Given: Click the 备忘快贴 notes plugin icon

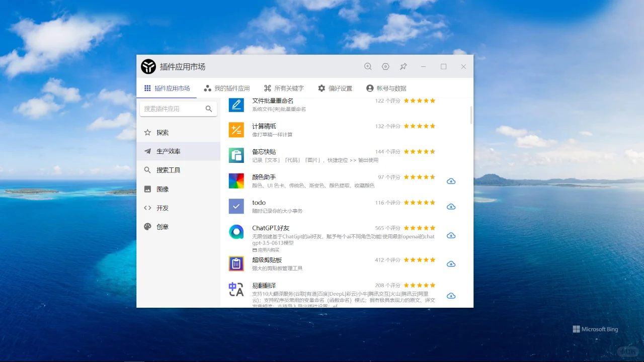Looking at the screenshot, I should coord(236,155).
